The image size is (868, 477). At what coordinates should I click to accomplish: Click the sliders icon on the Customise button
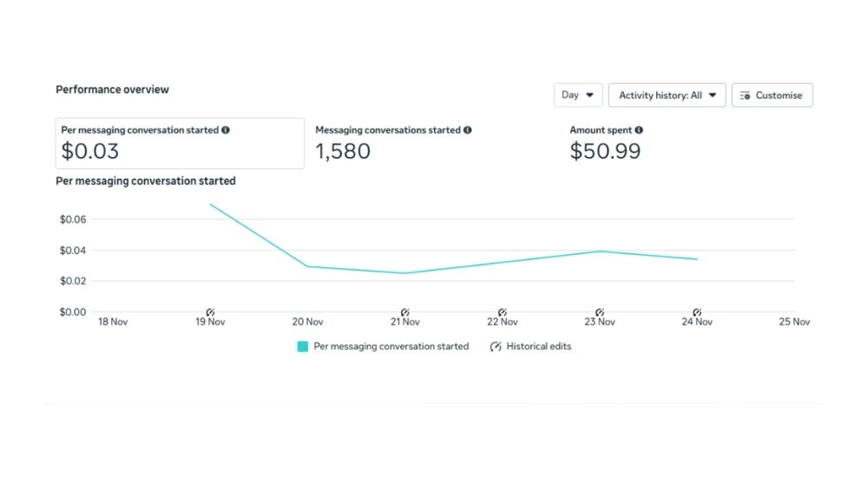click(x=745, y=95)
